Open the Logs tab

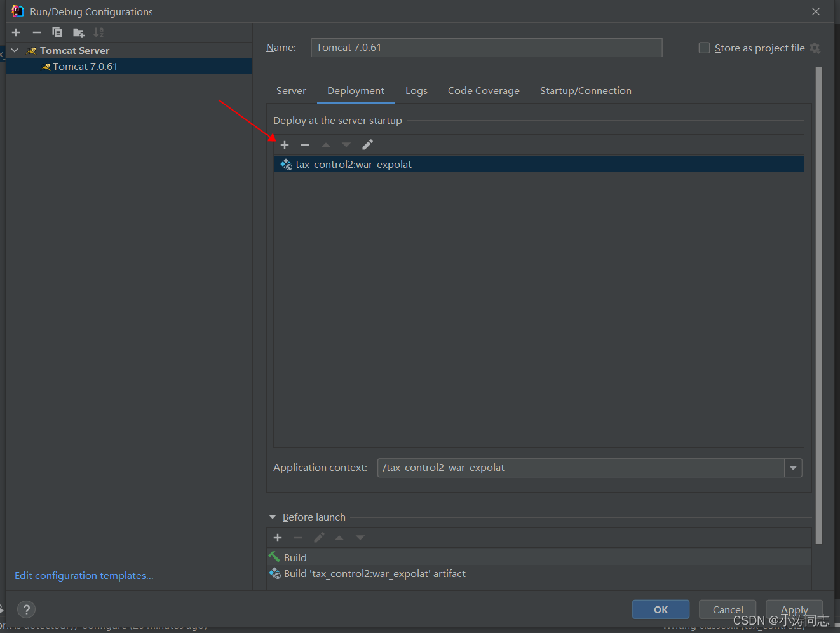click(x=416, y=91)
